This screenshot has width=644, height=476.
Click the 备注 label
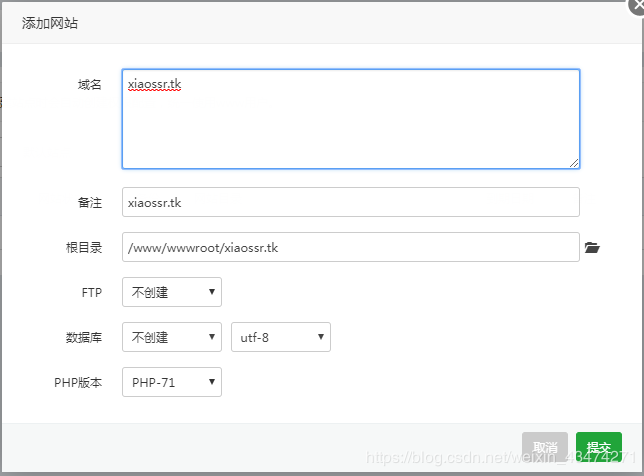click(90, 202)
